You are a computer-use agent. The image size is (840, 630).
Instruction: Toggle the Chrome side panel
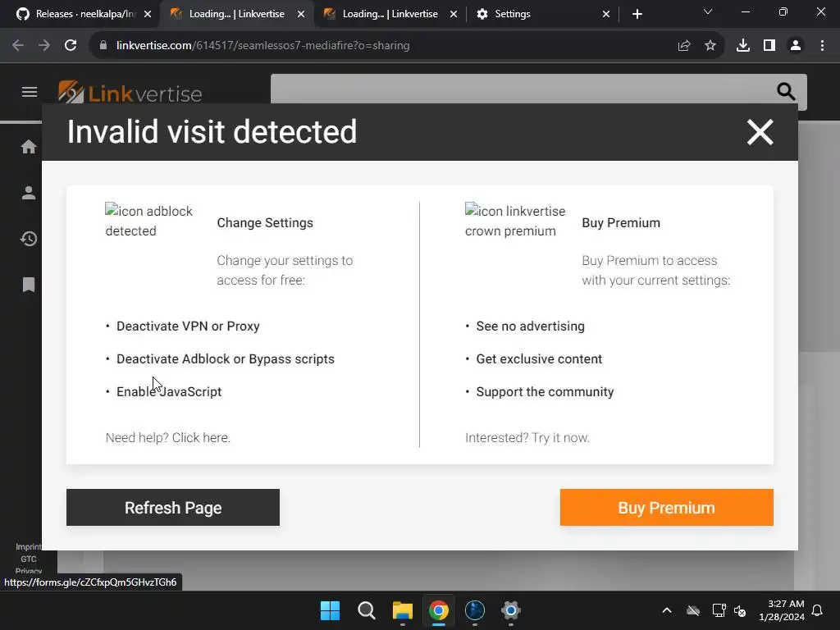(x=769, y=46)
